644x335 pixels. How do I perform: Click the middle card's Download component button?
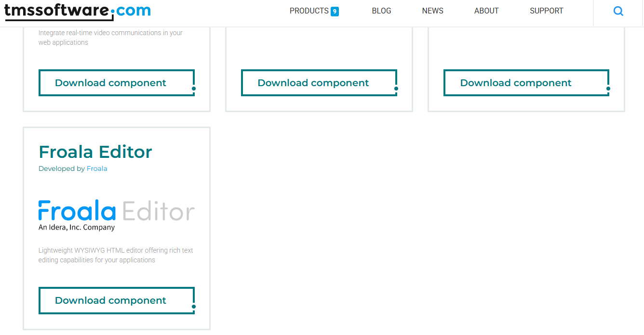tap(319, 82)
